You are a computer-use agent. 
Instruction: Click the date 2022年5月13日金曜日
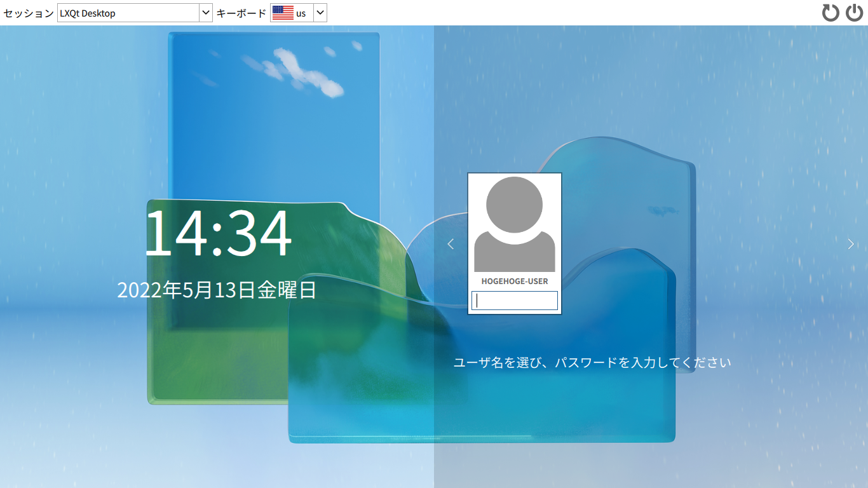pyautogui.click(x=217, y=290)
